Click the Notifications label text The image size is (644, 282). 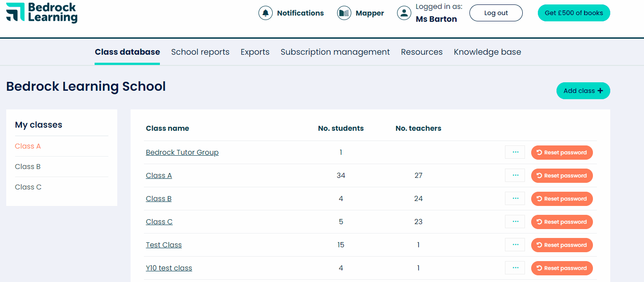300,13
